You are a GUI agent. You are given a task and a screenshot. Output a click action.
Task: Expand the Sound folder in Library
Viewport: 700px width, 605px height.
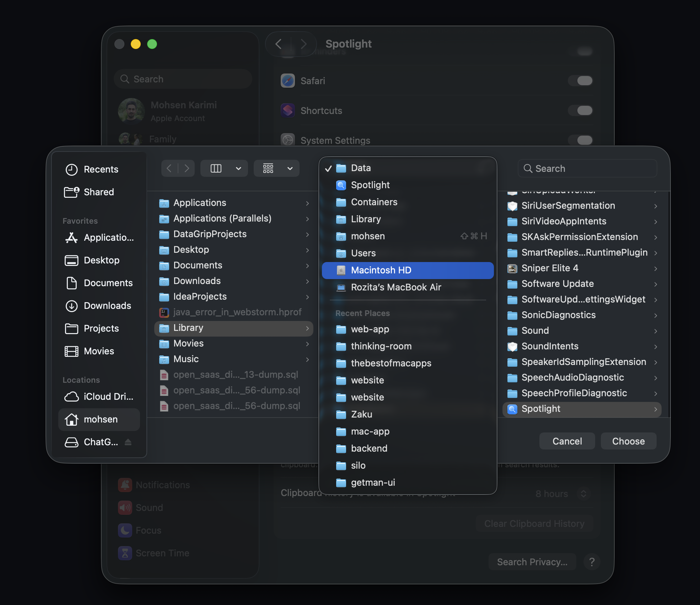656,331
